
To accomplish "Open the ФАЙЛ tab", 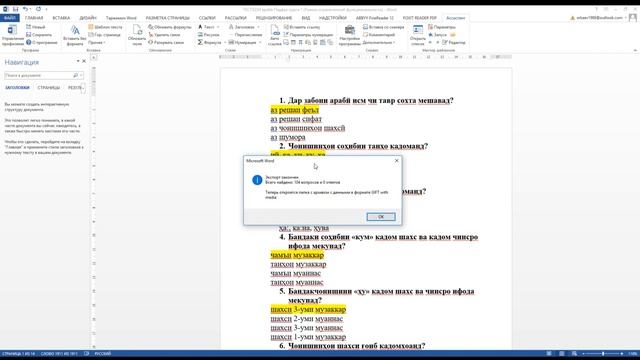I will [x=9, y=18].
